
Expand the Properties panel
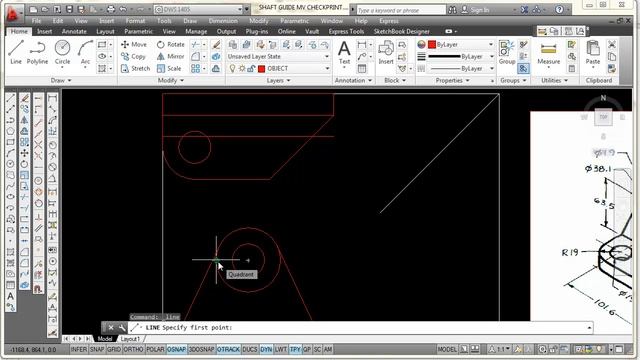pyautogui.click(x=453, y=80)
